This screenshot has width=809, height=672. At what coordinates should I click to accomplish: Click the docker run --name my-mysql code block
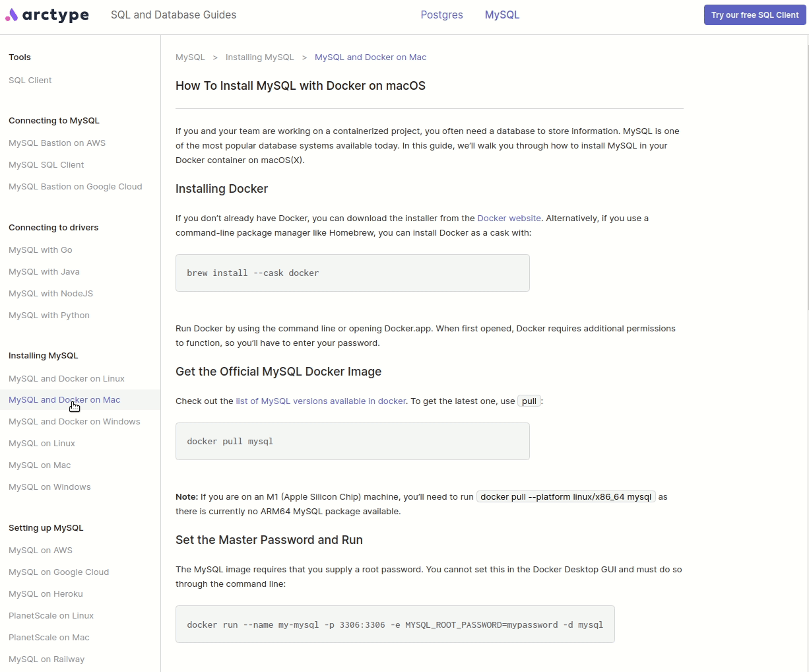pos(395,624)
